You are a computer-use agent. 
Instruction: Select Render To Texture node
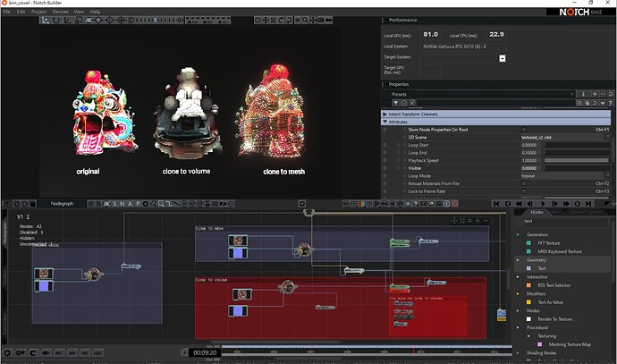pyautogui.click(x=554, y=319)
